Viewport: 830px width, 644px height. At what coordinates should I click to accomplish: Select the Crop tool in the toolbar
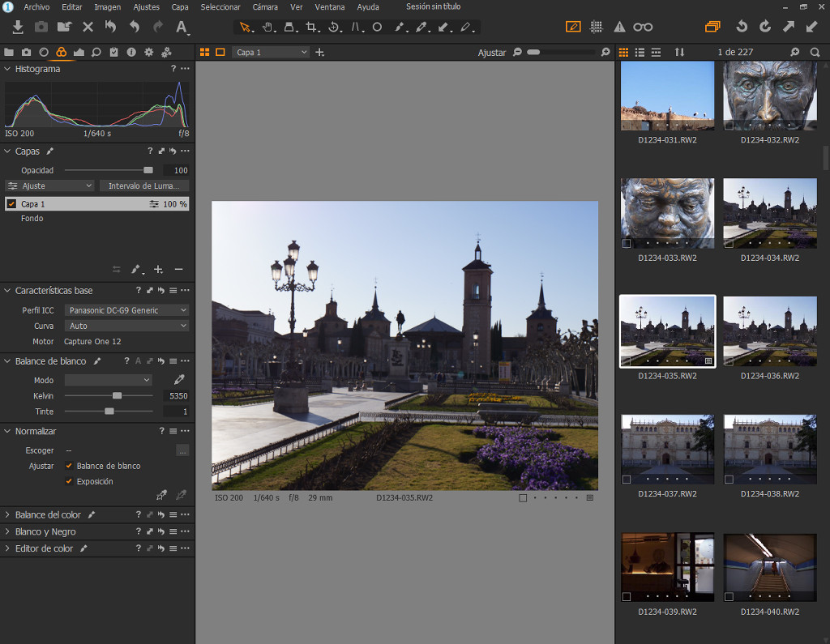(312, 27)
